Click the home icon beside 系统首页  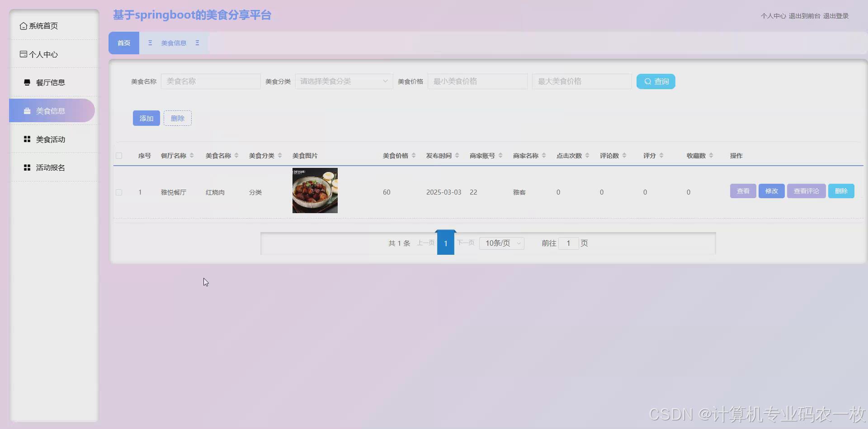coord(24,26)
